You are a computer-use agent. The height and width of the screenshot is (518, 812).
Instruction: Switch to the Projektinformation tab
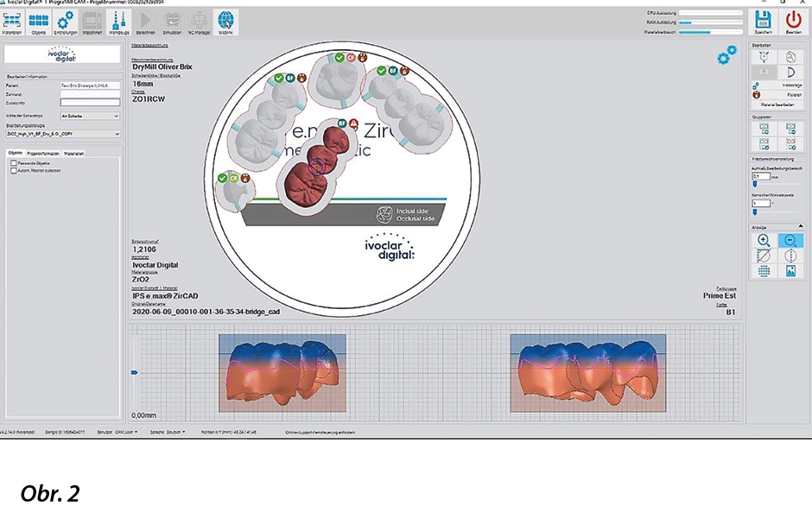click(x=43, y=153)
